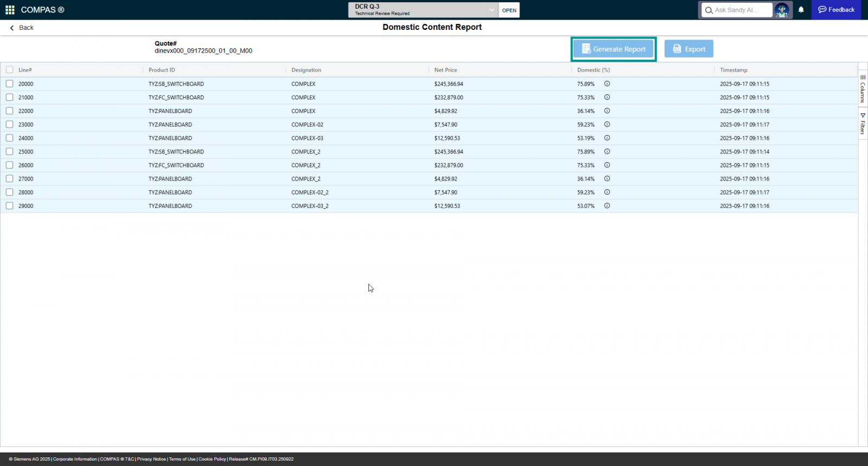Open info icon for line 23000 domestic percentage
Image resolution: width=868 pixels, height=466 pixels.
(607, 124)
